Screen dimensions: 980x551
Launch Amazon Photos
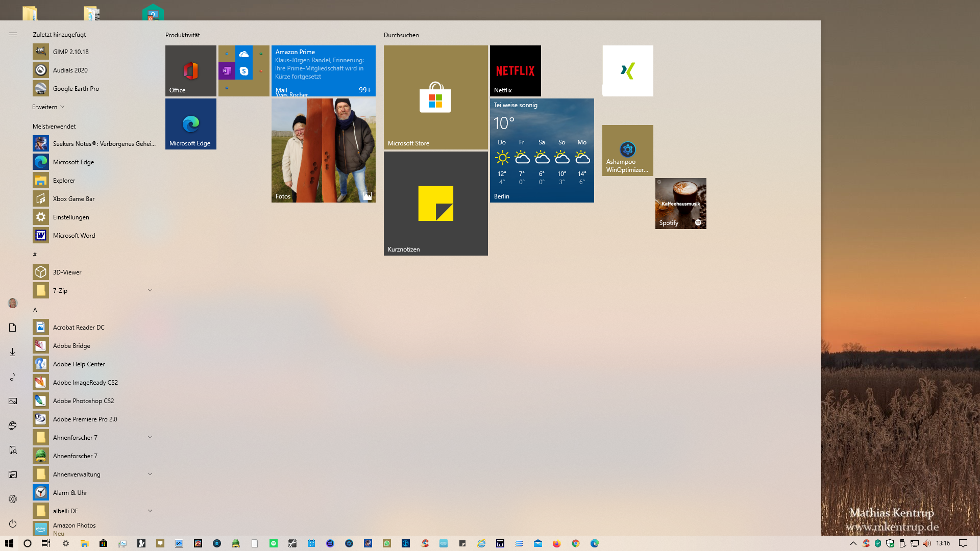tap(94, 529)
